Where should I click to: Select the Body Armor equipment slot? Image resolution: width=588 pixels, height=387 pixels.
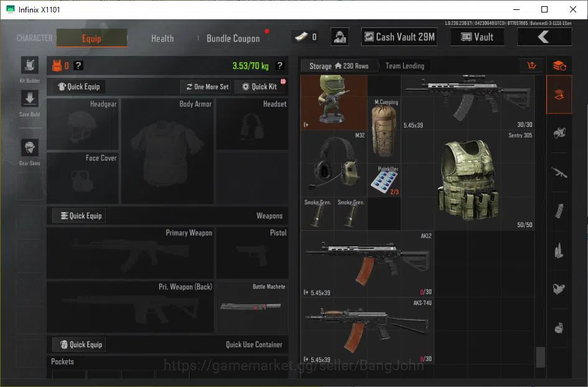pyautogui.click(x=167, y=151)
